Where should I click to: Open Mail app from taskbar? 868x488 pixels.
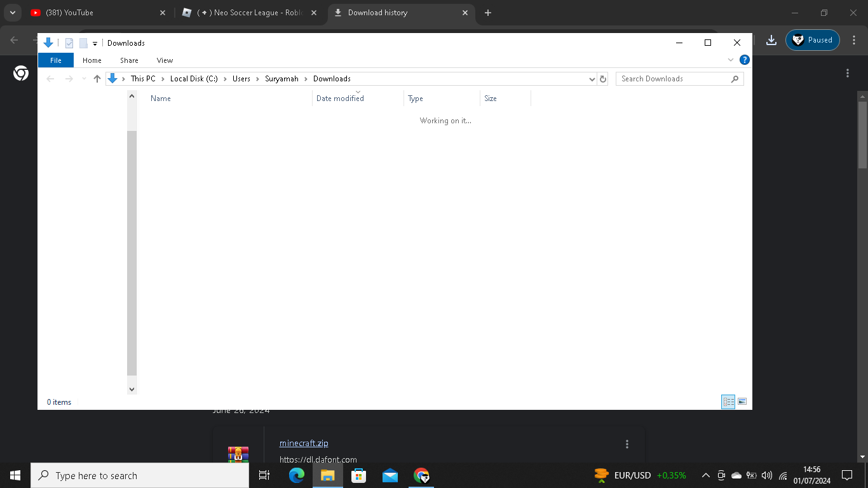point(390,475)
